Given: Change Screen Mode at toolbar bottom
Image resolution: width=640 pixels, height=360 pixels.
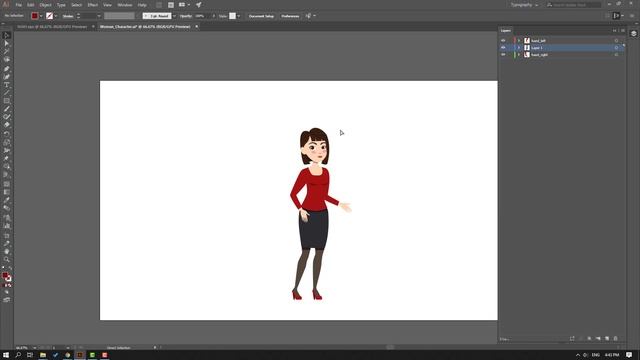Looking at the screenshot, I should (7, 300).
